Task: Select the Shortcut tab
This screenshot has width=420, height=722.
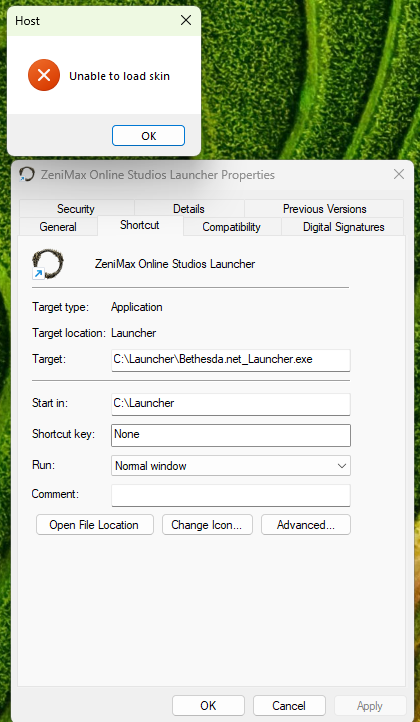Action: pyautogui.click(x=140, y=225)
